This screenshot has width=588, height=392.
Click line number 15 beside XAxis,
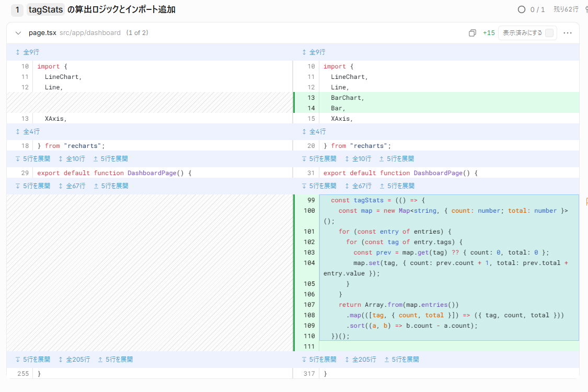click(x=311, y=119)
